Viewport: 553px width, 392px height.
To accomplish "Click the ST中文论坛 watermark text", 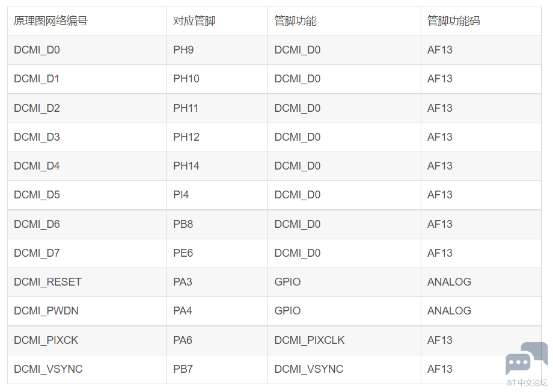I will [527, 383].
